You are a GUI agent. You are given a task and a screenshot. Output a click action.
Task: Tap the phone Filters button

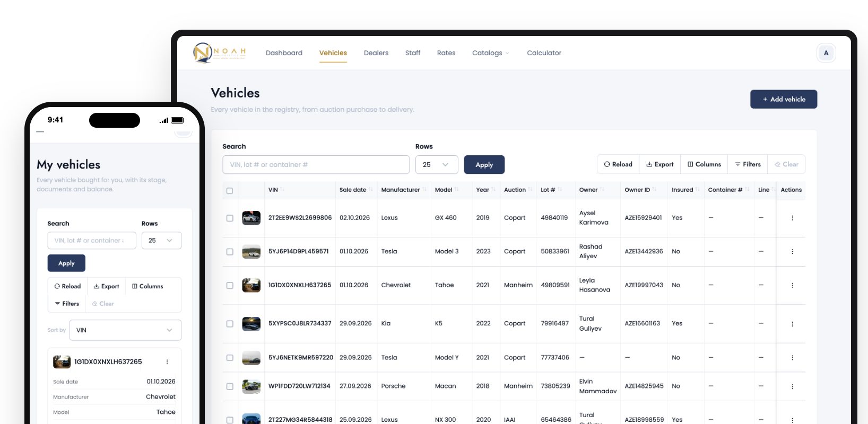(x=67, y=304)
